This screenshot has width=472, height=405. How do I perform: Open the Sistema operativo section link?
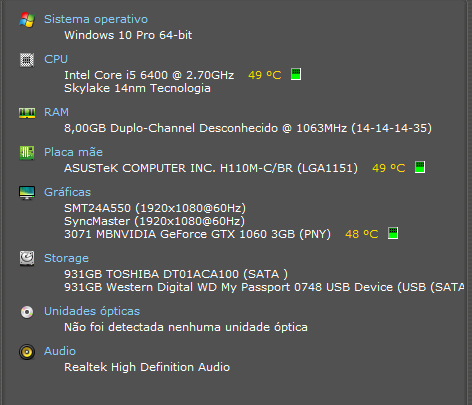coord(96,19)
